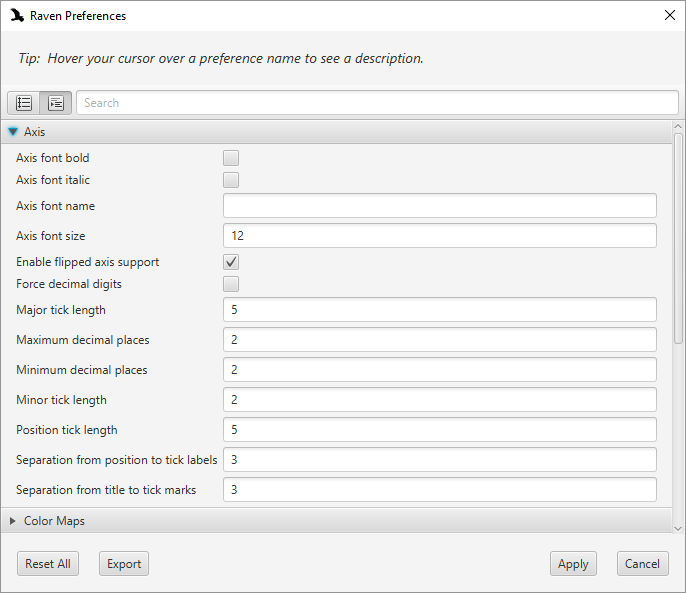Click the Export button
Screen dimensions: 686x593
(124, 564)
